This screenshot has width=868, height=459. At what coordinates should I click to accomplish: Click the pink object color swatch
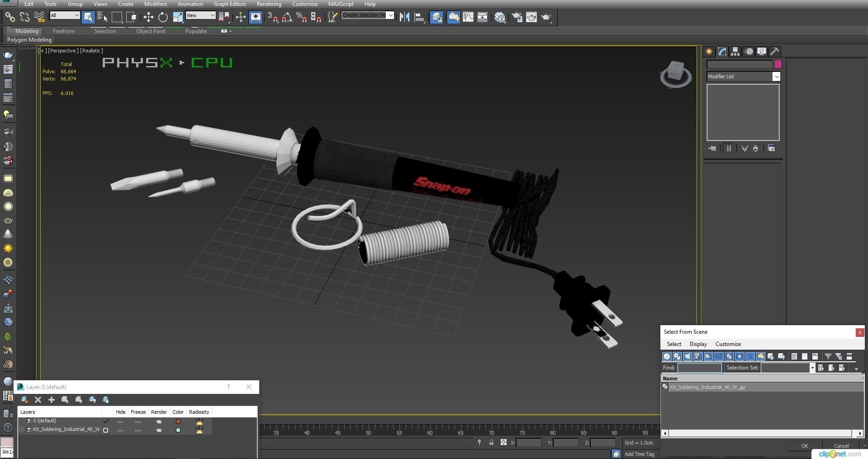click(778, 64)
